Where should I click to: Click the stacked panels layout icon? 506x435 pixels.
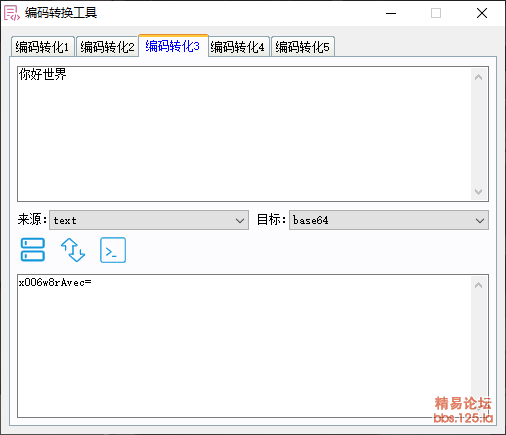pos(33,250)
